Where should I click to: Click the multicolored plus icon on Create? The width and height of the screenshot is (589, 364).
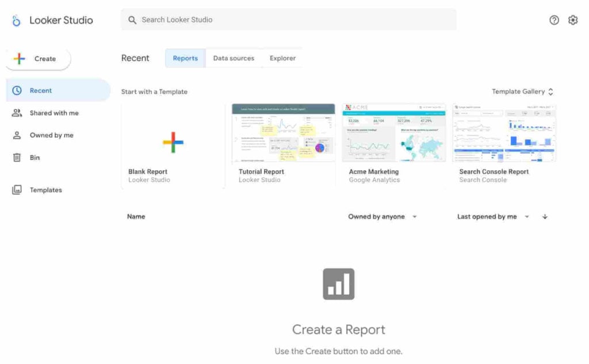pos(19,58)
